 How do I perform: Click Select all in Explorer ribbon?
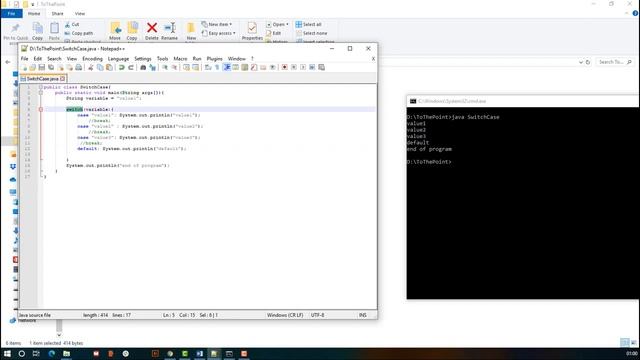(309, 24)
